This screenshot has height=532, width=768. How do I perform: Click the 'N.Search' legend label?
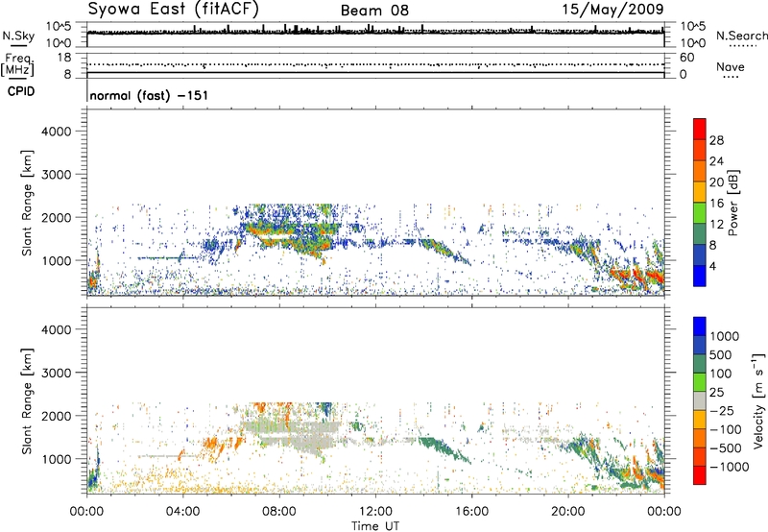pyautogui.click(x=741, y=36)
